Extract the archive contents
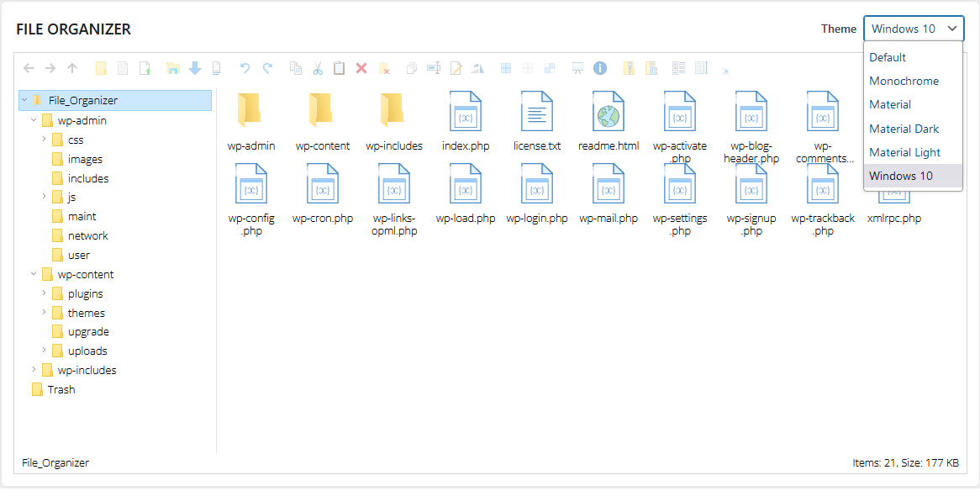 tap(651, 68)
